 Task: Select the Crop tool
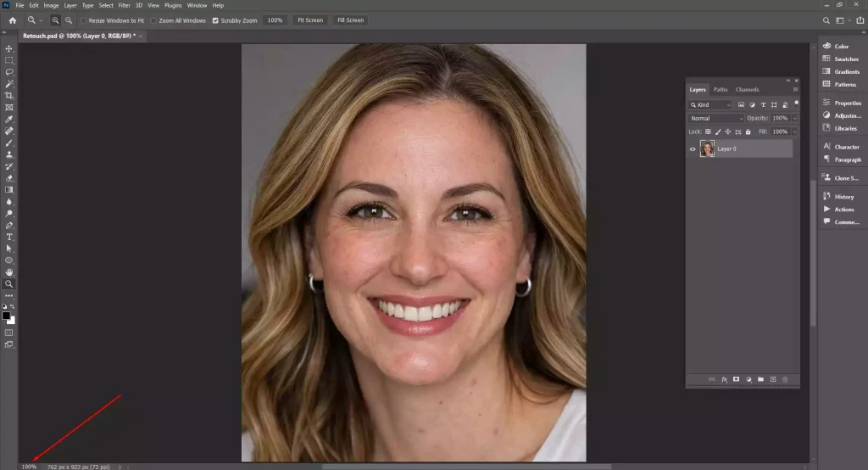[9, 96]
